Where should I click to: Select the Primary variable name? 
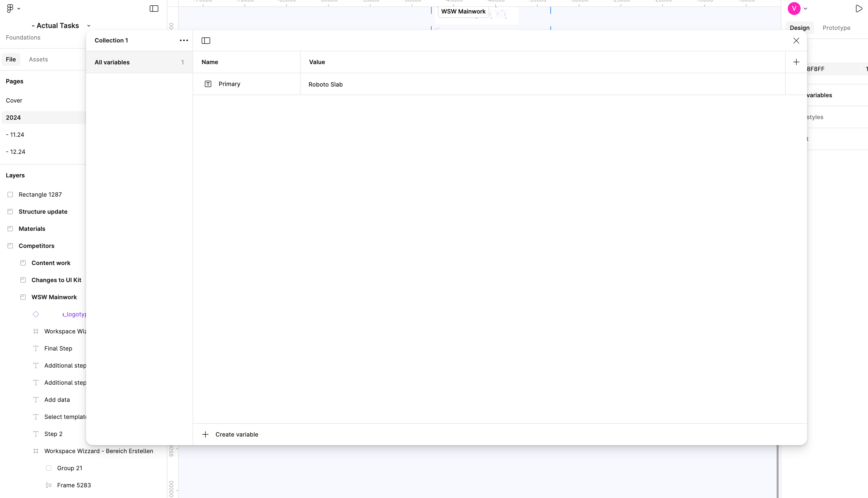229,84
